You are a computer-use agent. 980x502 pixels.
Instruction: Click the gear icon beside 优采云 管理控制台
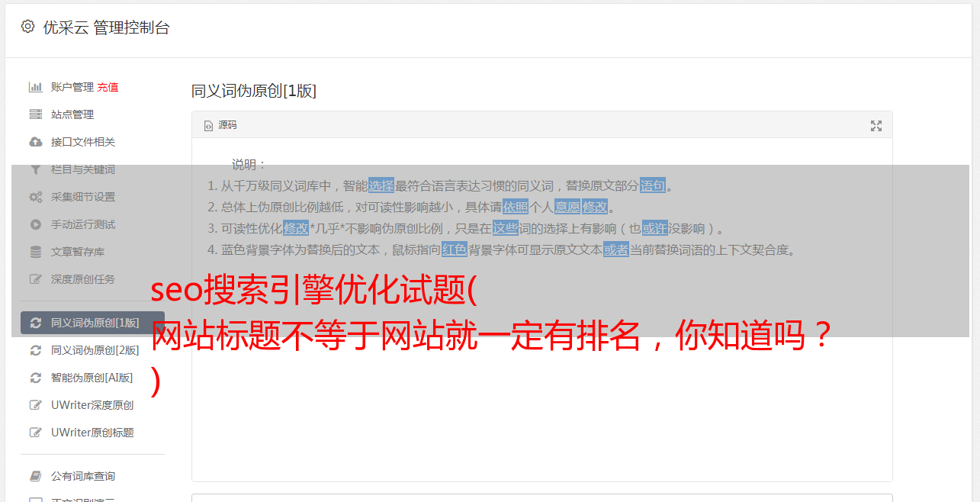tap(28, 27)
